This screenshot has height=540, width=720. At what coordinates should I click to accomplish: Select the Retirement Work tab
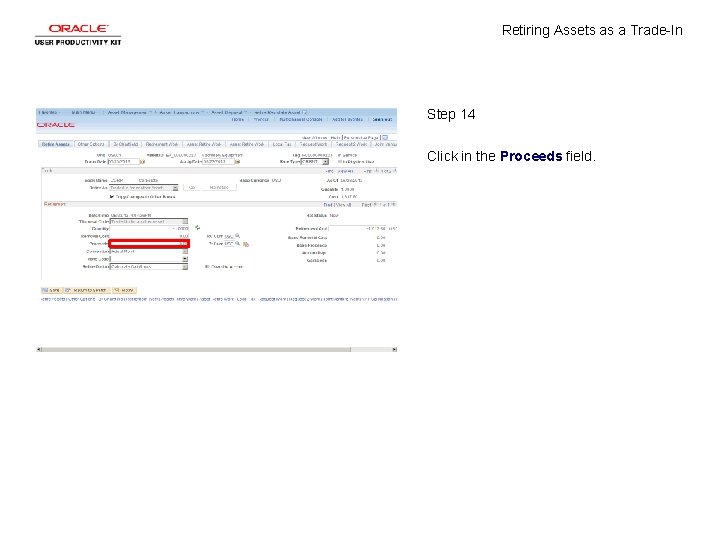point(162,144)
